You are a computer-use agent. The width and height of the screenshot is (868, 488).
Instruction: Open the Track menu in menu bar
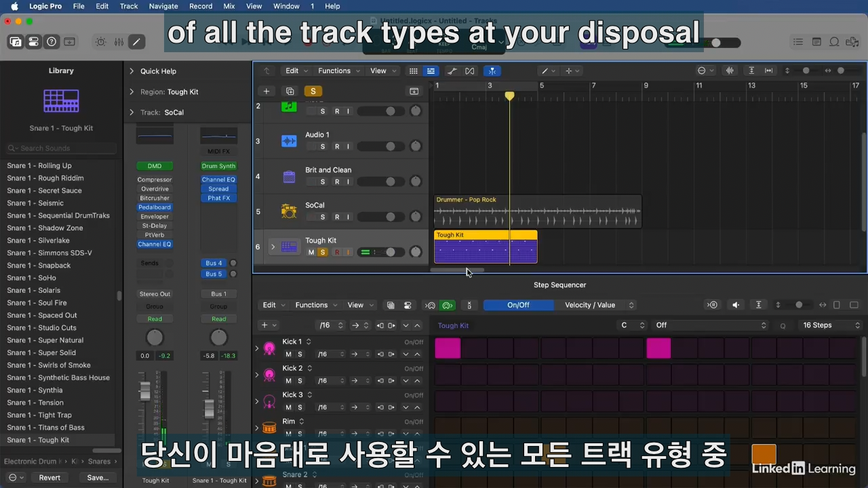(x=129, y=6)
